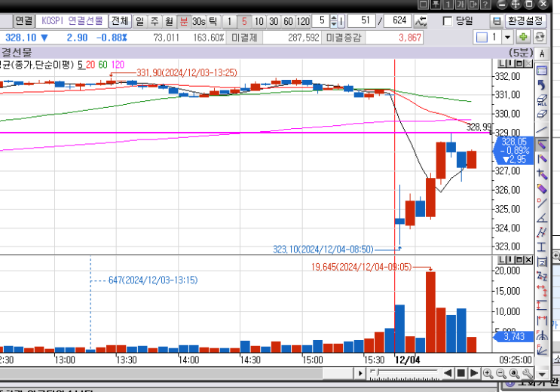Choose the 30-minute interval button
Screen dimensions: 560x392
click(274, 21)
